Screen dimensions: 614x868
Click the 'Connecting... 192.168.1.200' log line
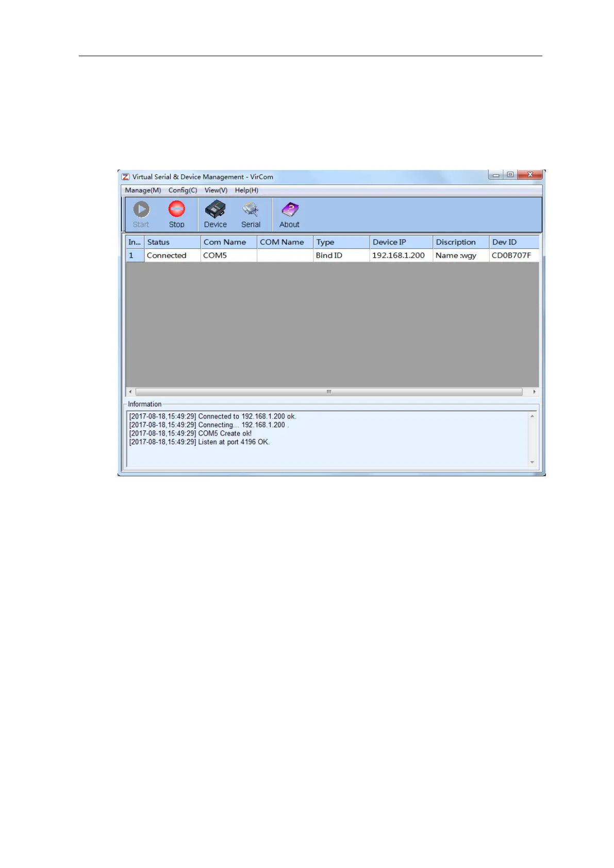pyautogui.click(x=209, y=425)
